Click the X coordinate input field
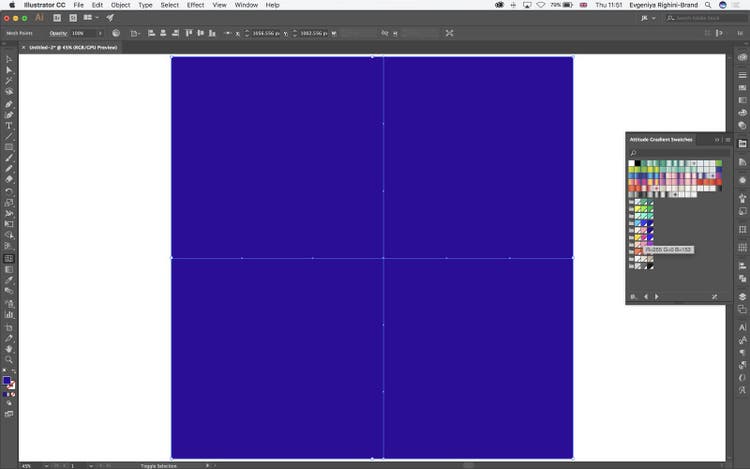Image resolution: width=750 pixels, height=469 pixels. (x=266, y=33)
